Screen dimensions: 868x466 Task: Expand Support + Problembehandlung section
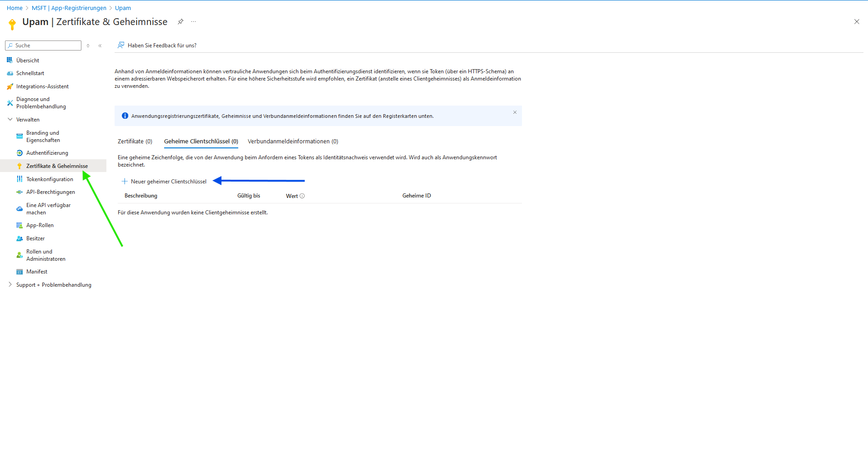10,285
